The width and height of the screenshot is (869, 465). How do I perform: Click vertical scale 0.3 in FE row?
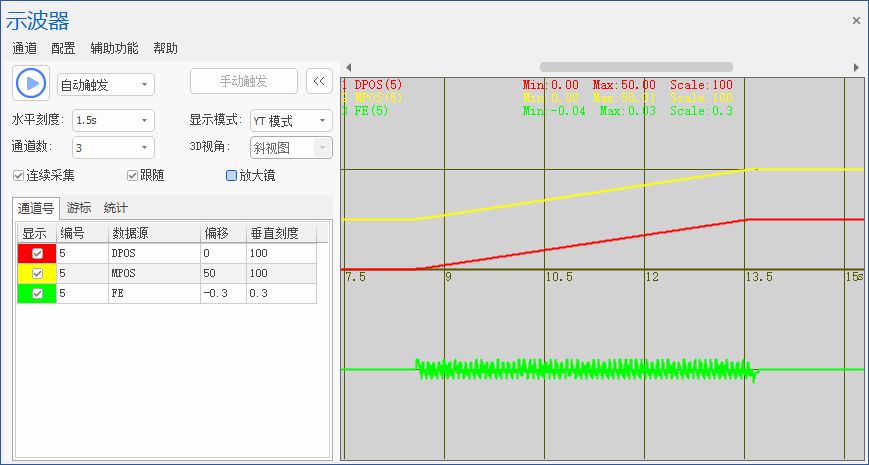(281, 293)
